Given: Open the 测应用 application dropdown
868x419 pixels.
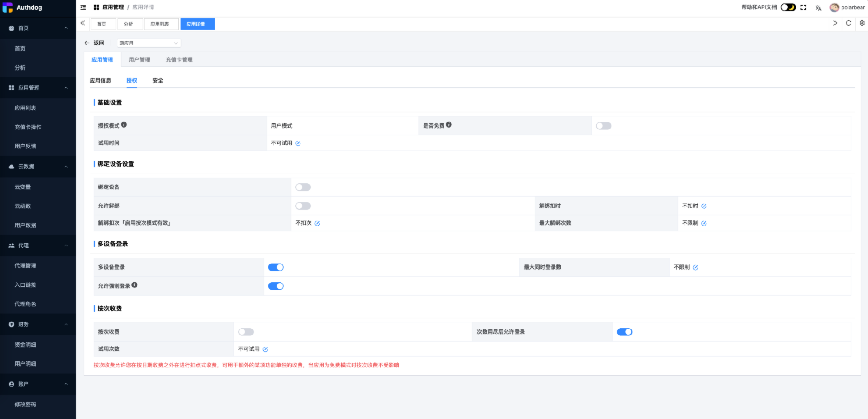Looking at the screenshot, I should [x=149, y=43].
